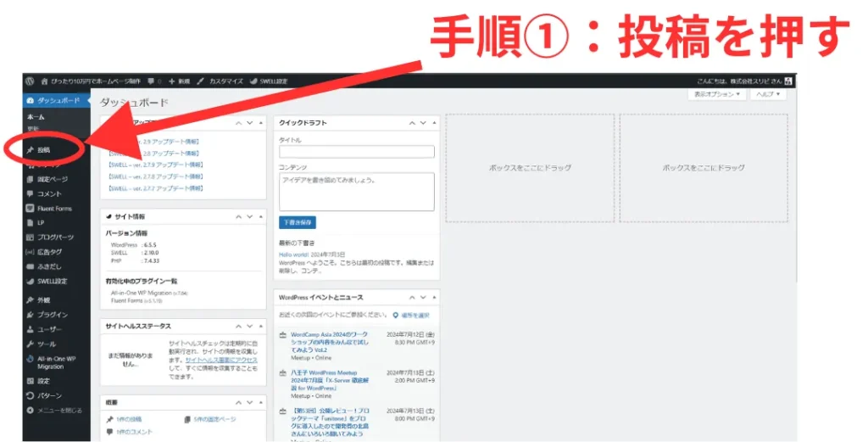This screenshot has height=442, width=868.
Task: Open コメント in the sidebar menu
Action: 49,193
